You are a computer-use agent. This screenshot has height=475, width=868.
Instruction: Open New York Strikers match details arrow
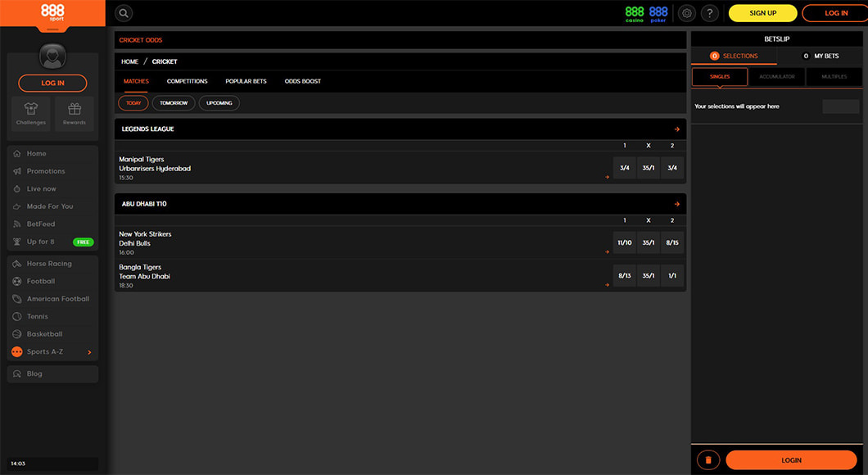point(608,252)
